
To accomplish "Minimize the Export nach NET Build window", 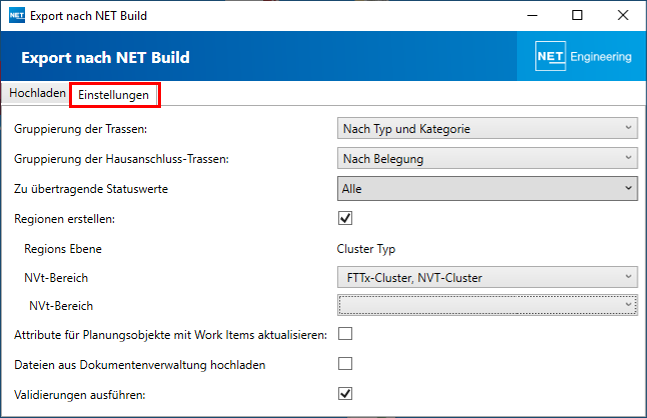I will pyautogui.click(x=532, y=16).
